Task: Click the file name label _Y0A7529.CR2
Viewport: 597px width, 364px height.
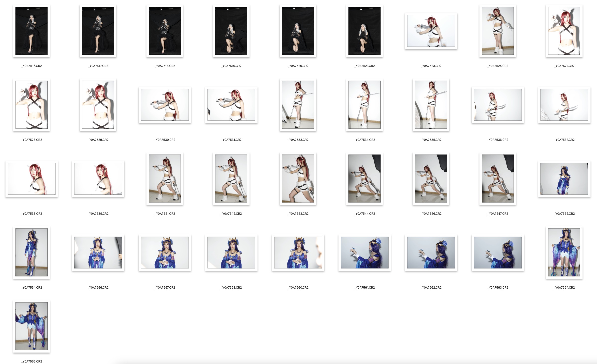Action: tap(98, 140)
